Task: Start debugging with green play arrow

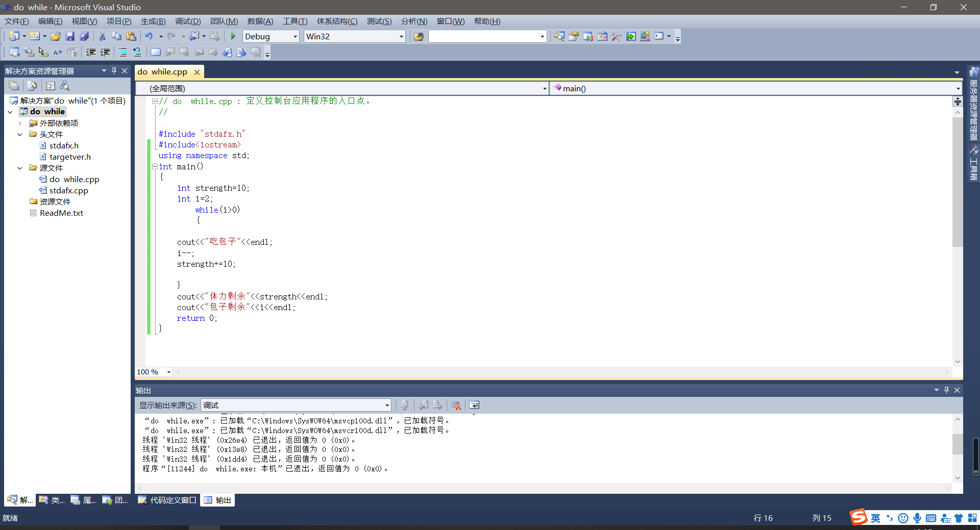Action: (233, 36)
